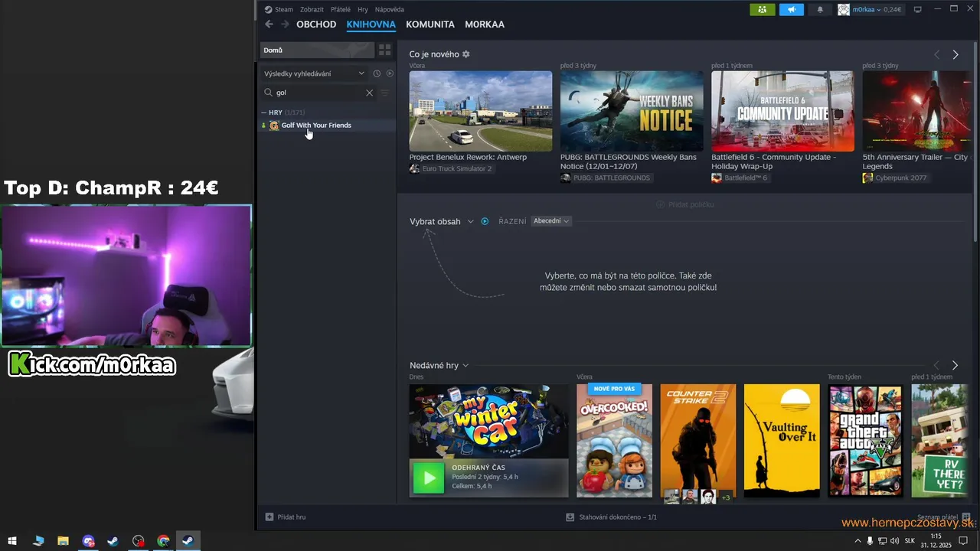Viewport: 980px width, 551px height.
Task: Open PUBG Weekly Bans Notice thumbnail
Action: 632,111
